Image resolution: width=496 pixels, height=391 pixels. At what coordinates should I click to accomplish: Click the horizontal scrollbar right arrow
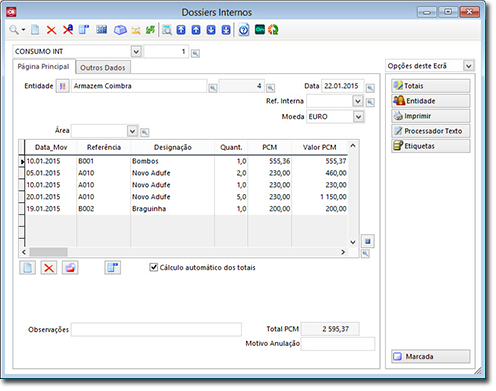click(x=343, y=252)
